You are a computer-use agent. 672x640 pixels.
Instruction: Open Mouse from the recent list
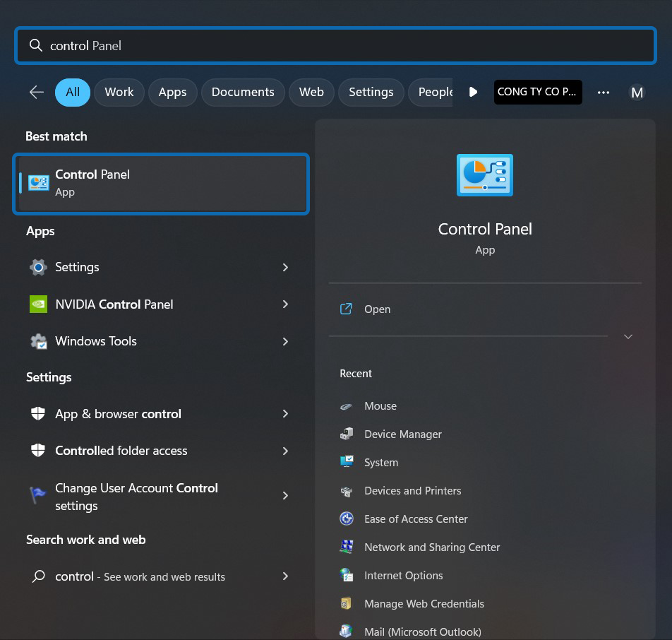point(380,406)
